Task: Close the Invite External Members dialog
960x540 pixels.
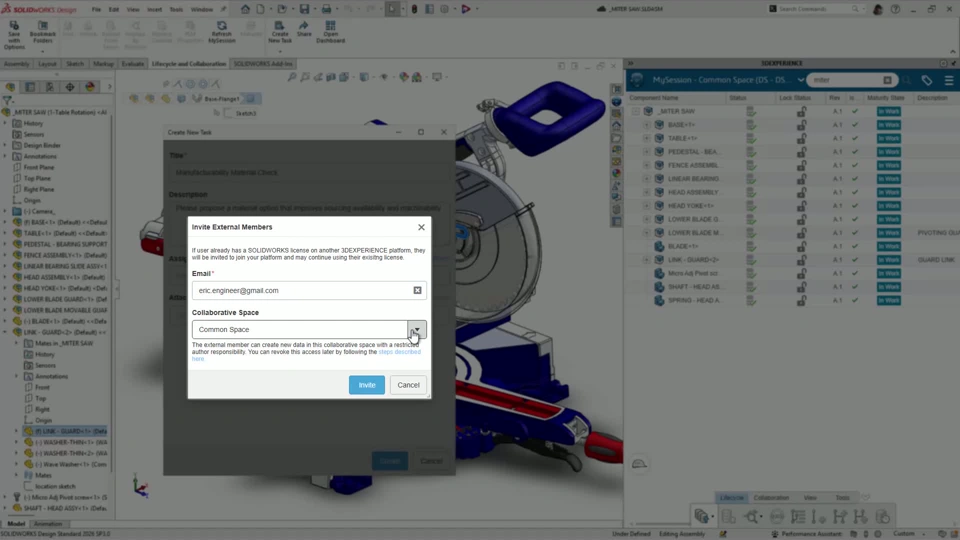Action: 421,227
